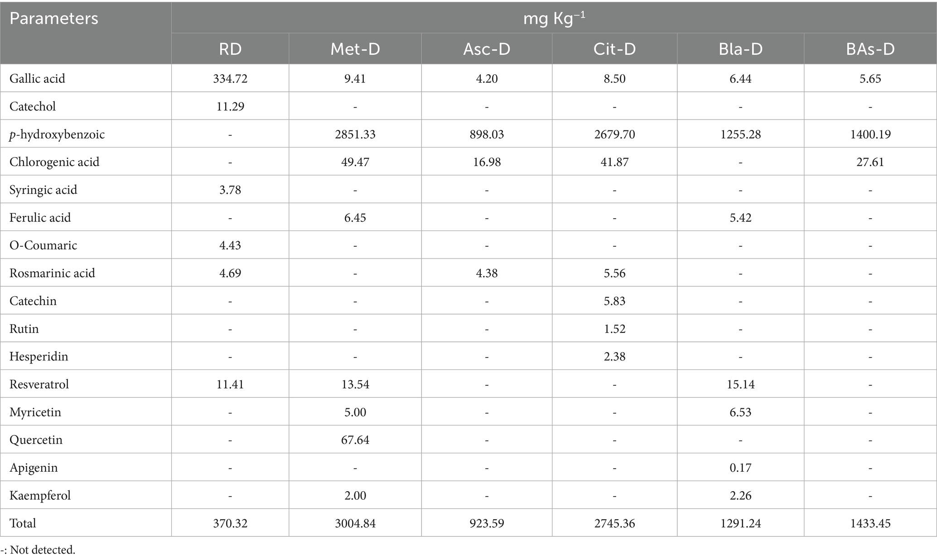937x560 pixels.
Task: Select the Chlorogenic acid row label
Action: (x=54, y=162)
